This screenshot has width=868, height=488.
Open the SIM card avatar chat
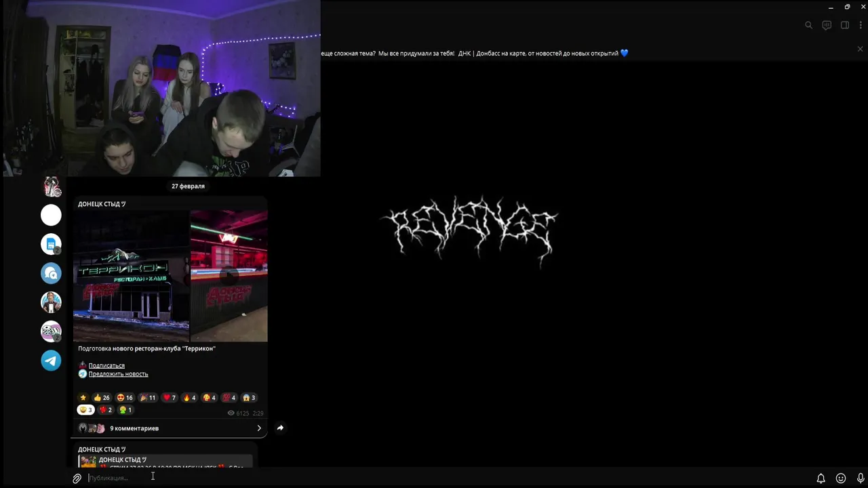51,244
